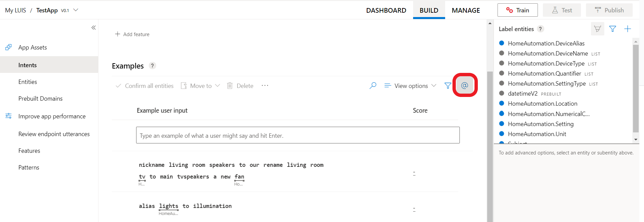Open the Move to dropdown

(x=200, y=86)
